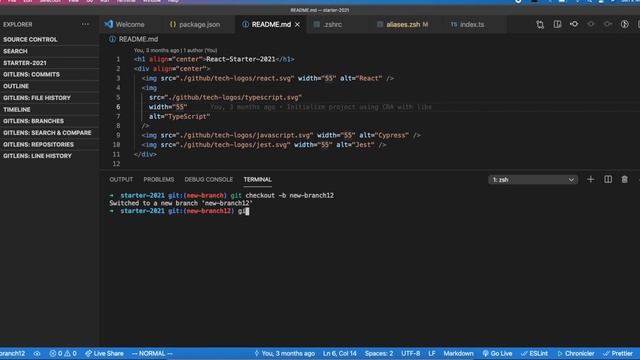
Task: Split the terminal pane
Action: pyautogui.click(x=608, y=180)
